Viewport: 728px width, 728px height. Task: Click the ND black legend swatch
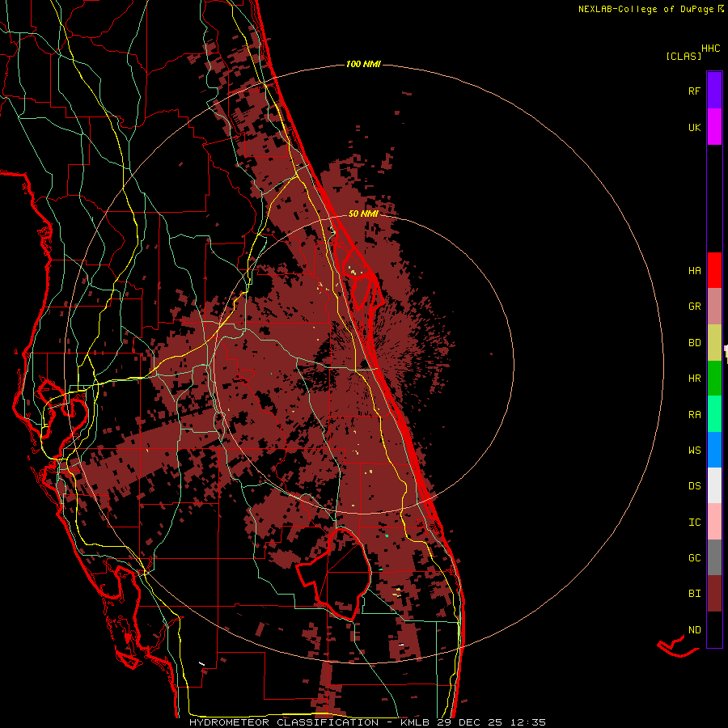[x=714, y=629]
